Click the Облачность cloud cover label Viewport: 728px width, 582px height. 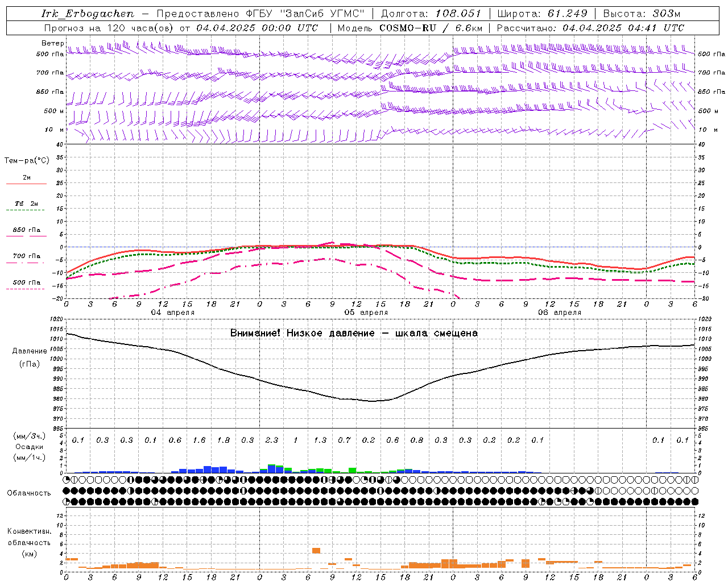(x=29, y=493)
